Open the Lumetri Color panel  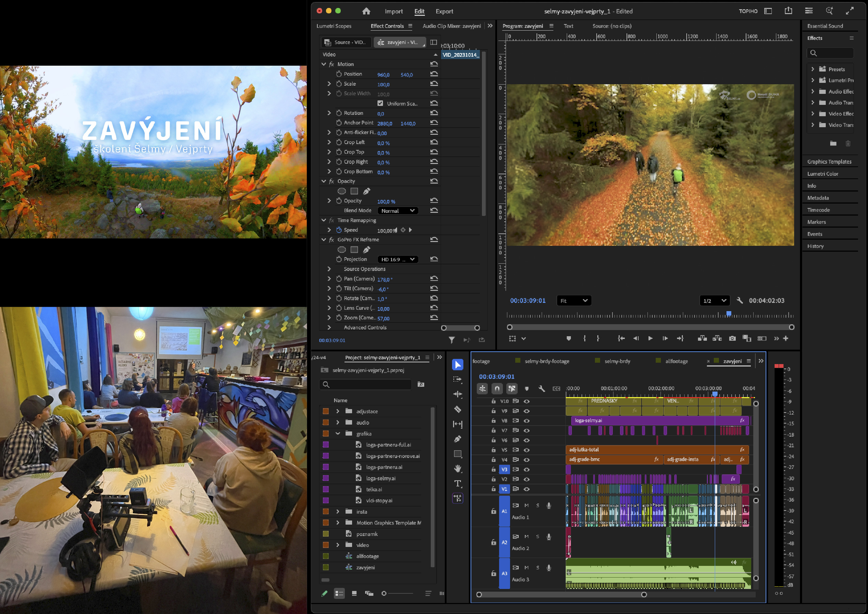[x=823, y=174]
